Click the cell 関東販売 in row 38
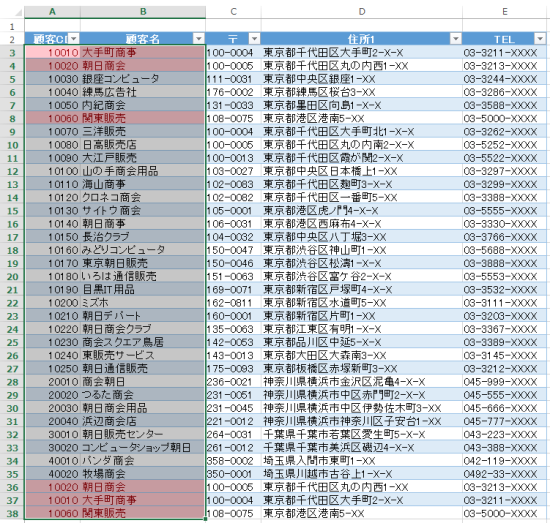 coord(143,514)
